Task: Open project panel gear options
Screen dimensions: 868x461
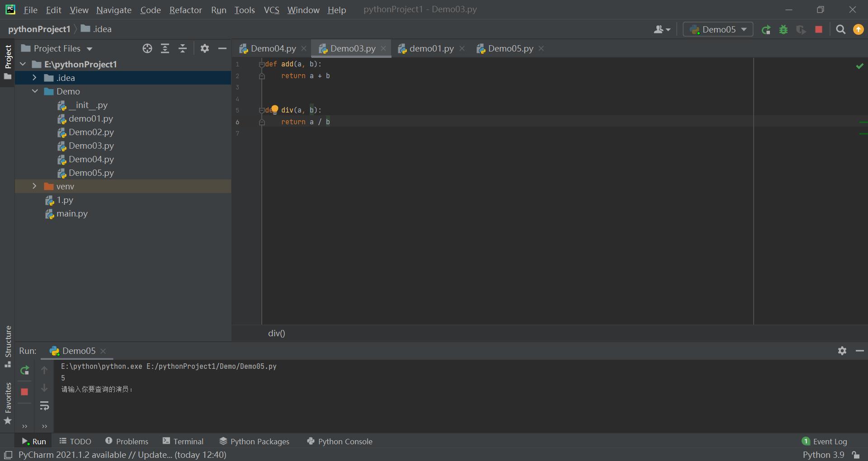Action: [205, 48]
